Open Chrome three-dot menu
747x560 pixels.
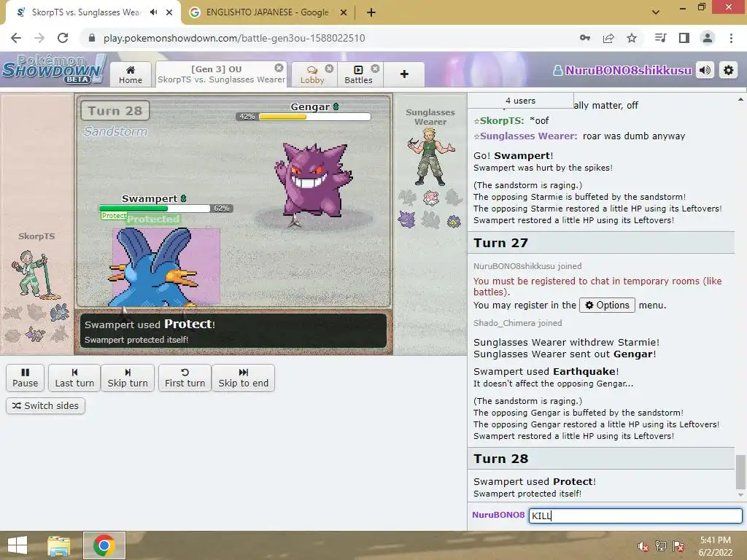click(731, 38)
